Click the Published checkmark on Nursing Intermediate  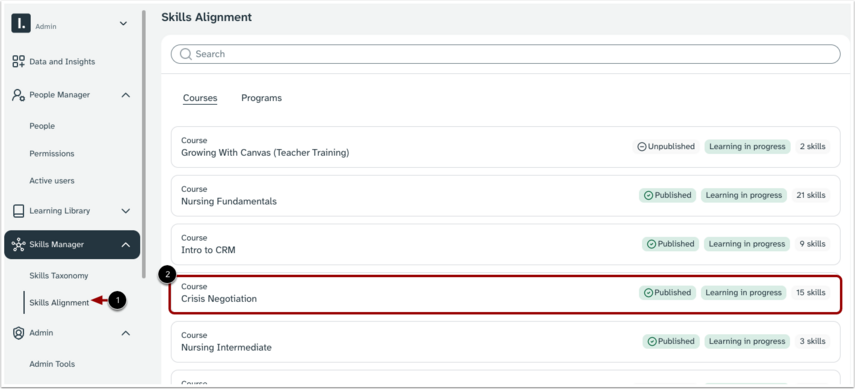[651, 342]
